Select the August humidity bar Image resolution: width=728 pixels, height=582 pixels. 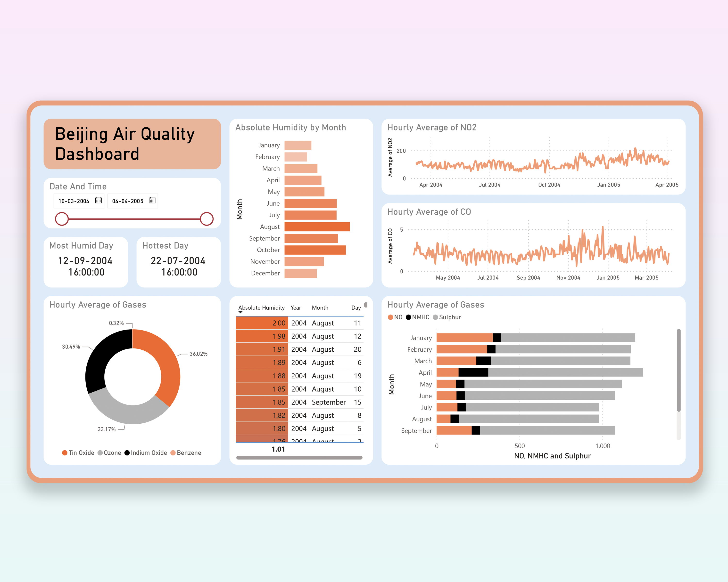[317, 227]
